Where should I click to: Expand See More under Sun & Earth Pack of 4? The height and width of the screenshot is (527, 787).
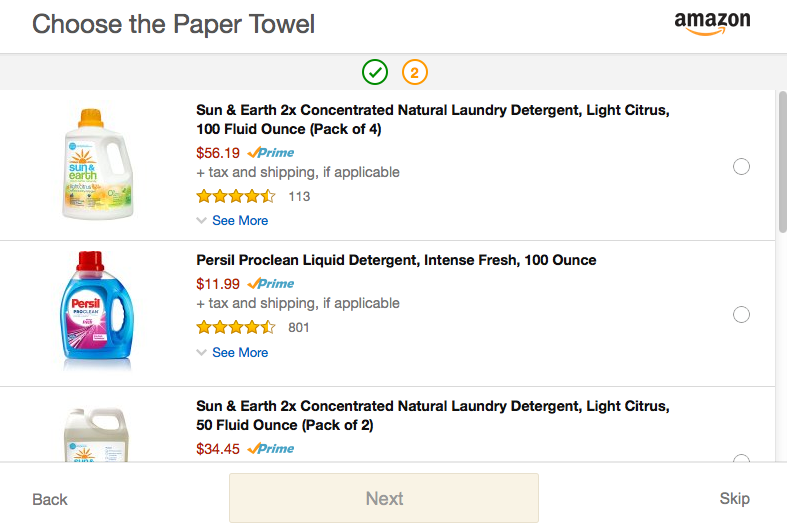point(240,220)
